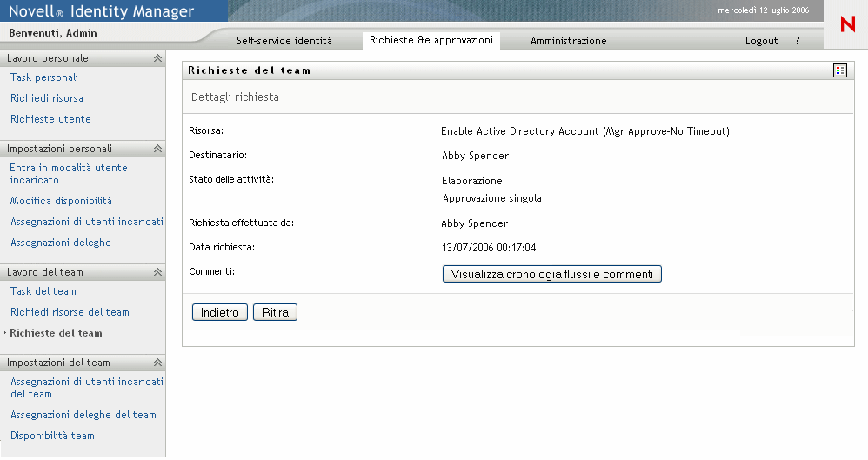Open Disponibilità team link
Screen dimensions: 868x460
(x=52, y=436)
